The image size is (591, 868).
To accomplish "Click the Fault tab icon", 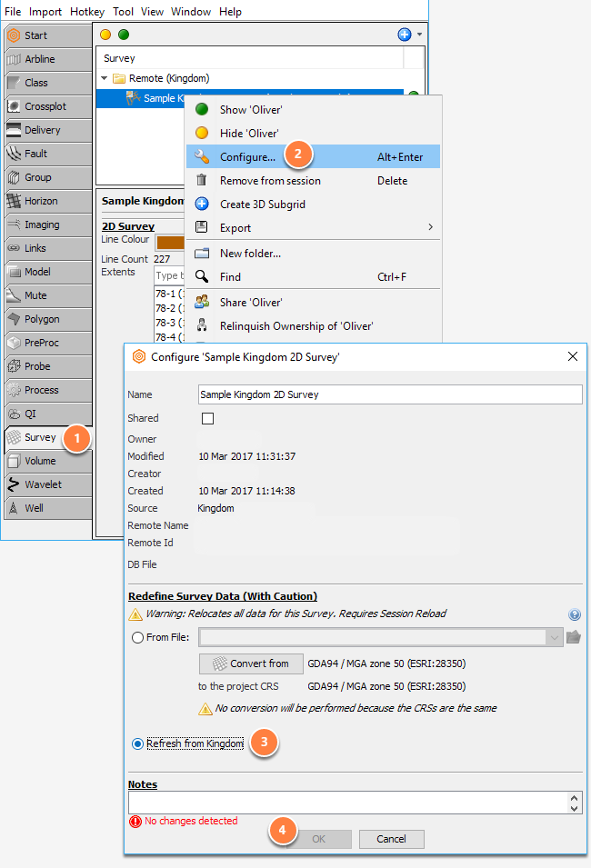I will click(x=14, y=154).
